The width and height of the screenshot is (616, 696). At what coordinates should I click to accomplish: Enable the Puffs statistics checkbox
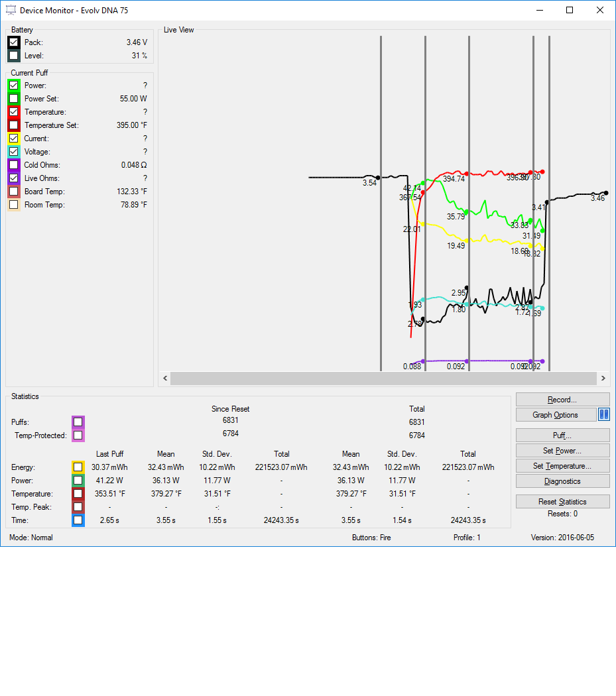pyautogui.click(x=78, y=422)
